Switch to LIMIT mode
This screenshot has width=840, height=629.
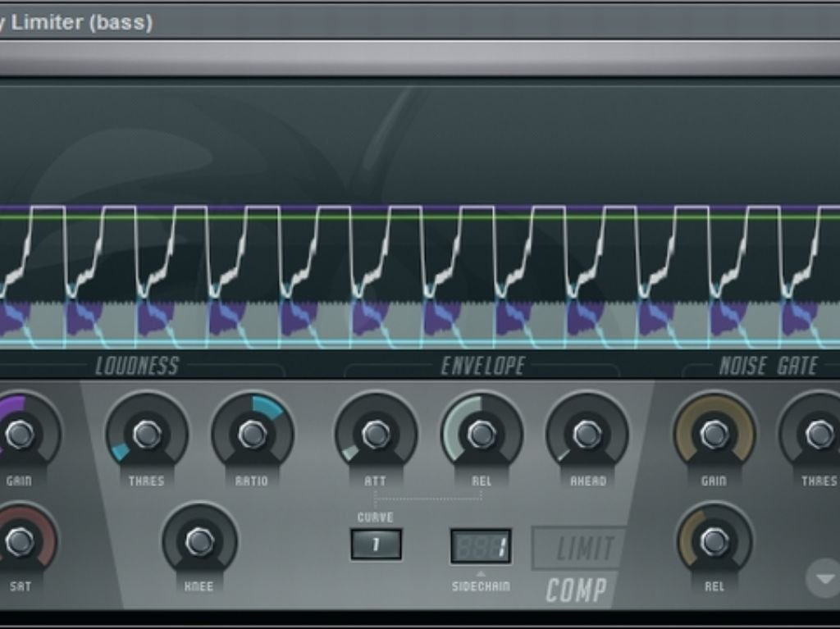pyautogui.click(x=582, y=548)
